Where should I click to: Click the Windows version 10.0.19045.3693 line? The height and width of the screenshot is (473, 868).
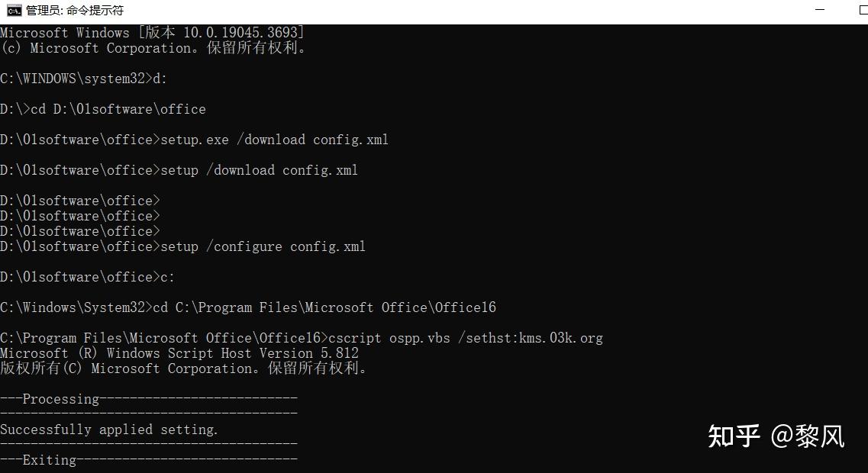coord(152,33)
